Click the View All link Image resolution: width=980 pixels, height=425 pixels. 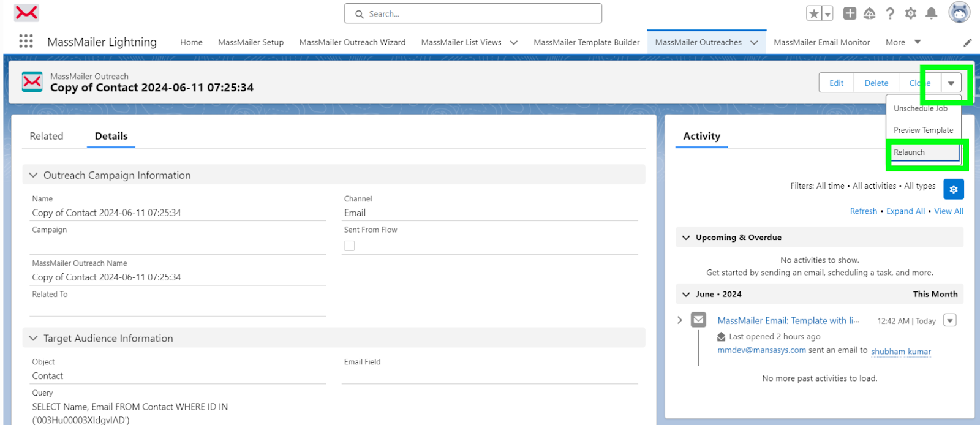(948, 211)
